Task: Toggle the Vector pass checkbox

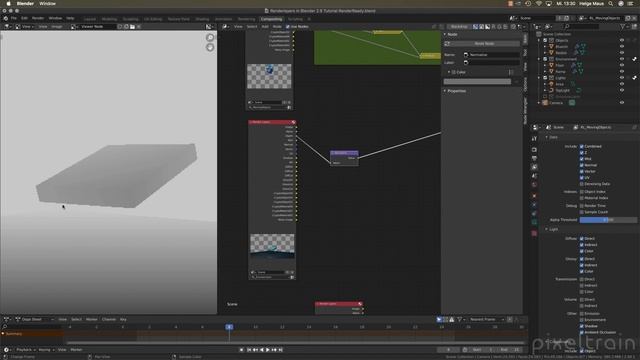Action: tap(582, 171)
